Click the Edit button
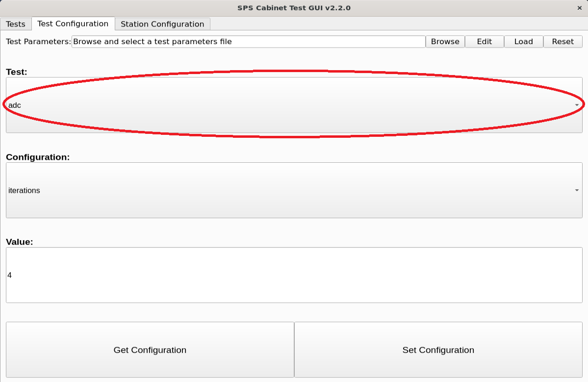The image size is (588, 382). tap(484, 41)
